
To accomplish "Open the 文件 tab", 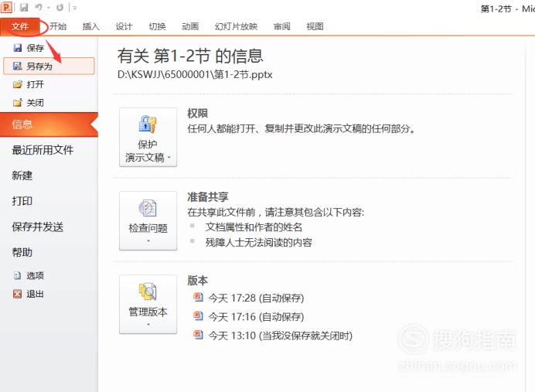I will tap(20, 26).
